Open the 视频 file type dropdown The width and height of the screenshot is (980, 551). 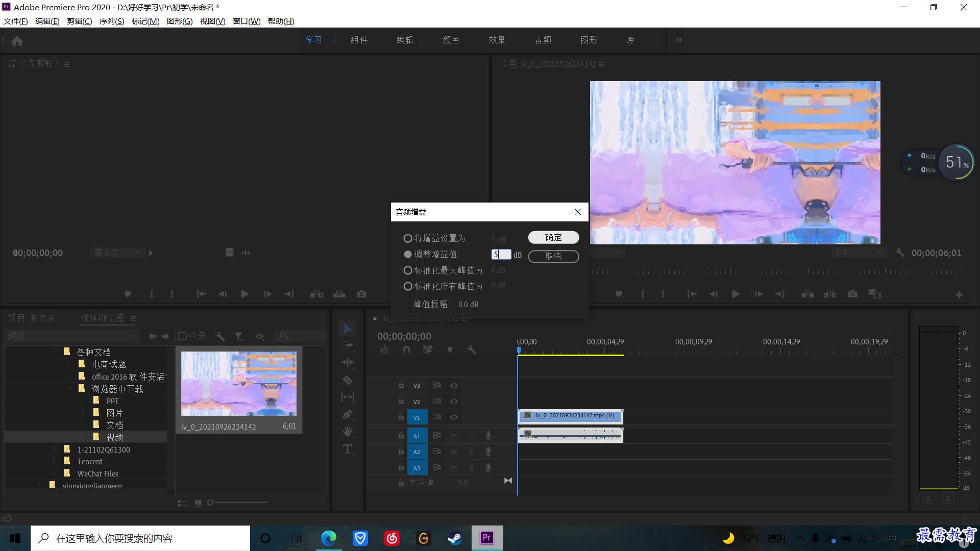click(71, 336)
